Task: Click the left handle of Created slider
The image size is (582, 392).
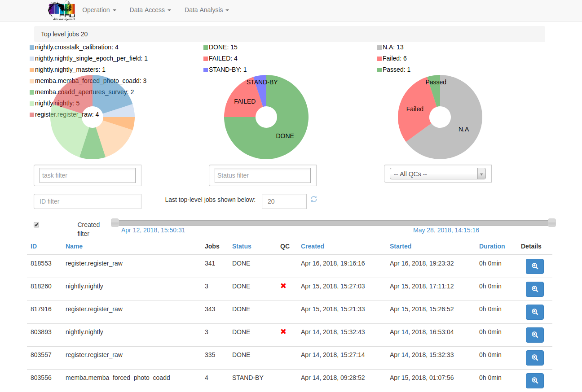Action: [x=115, y=222]
